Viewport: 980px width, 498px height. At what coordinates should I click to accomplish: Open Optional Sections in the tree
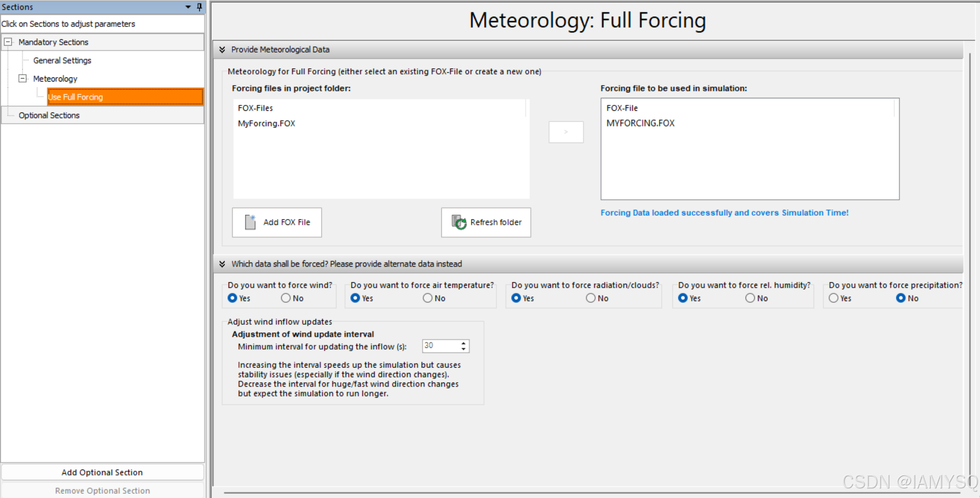pos(49,115)
